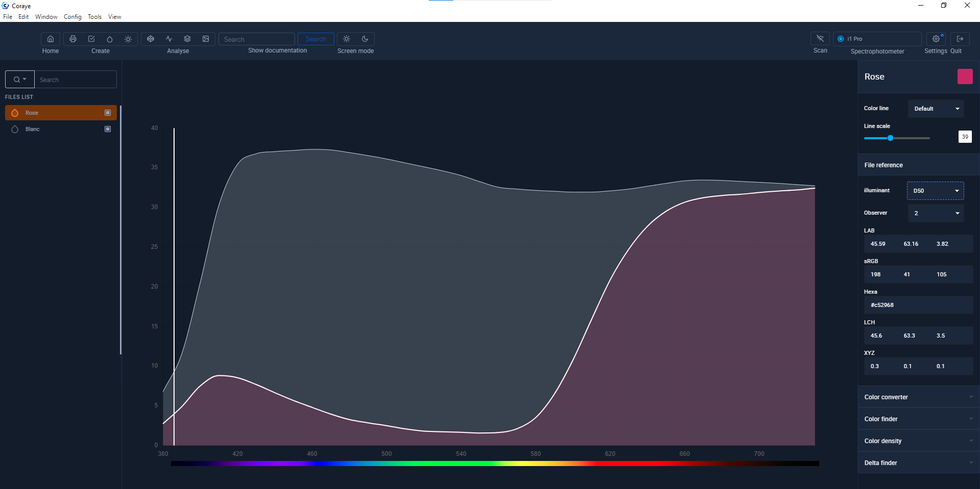Screen dimensions: 980x489
Task: Open the illuminant D50 dropdown
Action: click(x=936, y=191)
